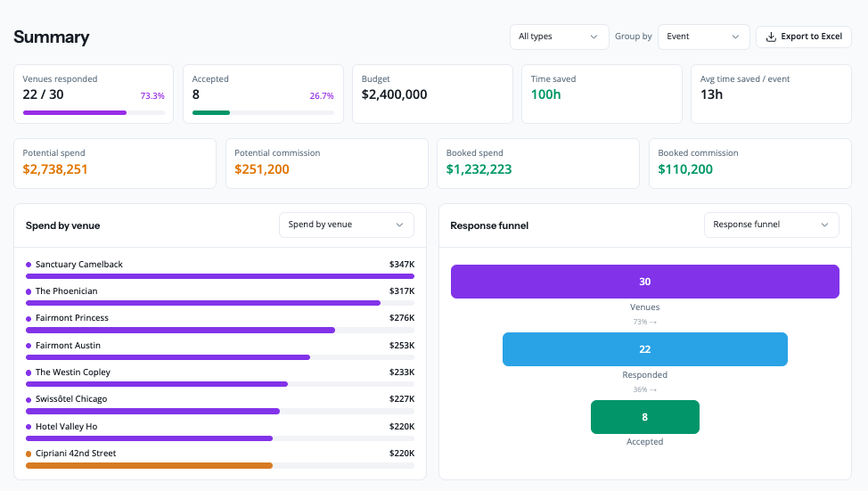The height and width of the screenshot is (491, 868).
Task: Click the Booked commission $110,200 value
Action: point(685,169)
